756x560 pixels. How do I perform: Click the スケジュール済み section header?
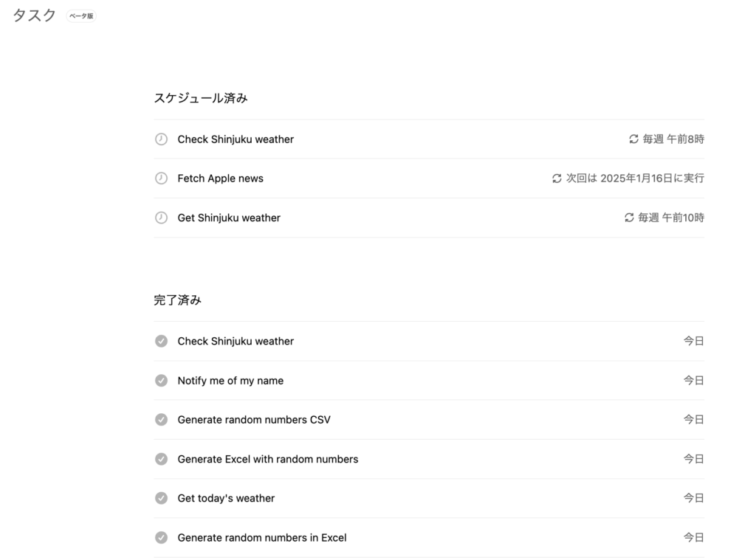coord(201,97)
